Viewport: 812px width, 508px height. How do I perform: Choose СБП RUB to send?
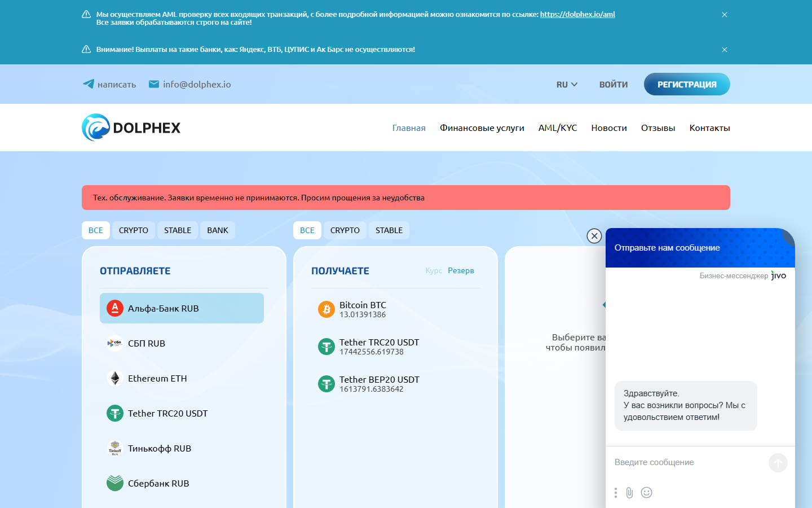(182, 343)
